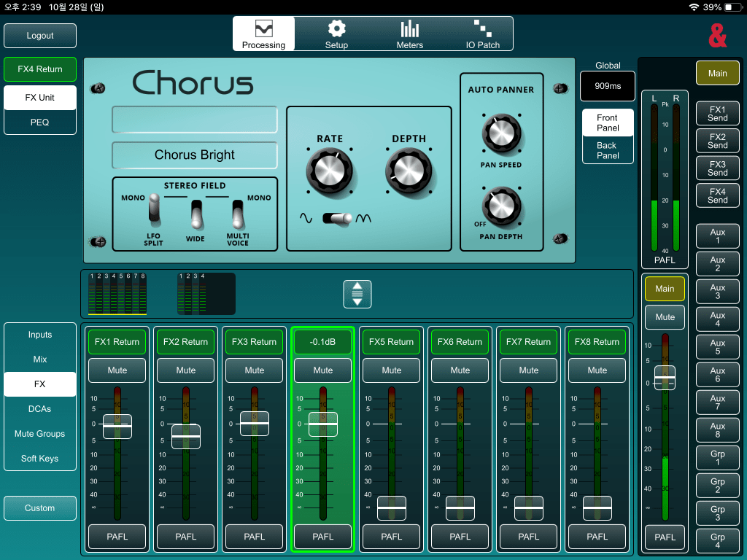Viewport: 747px width, 560px height.
Task: Open the Processing tab
Action: [263, 34]
